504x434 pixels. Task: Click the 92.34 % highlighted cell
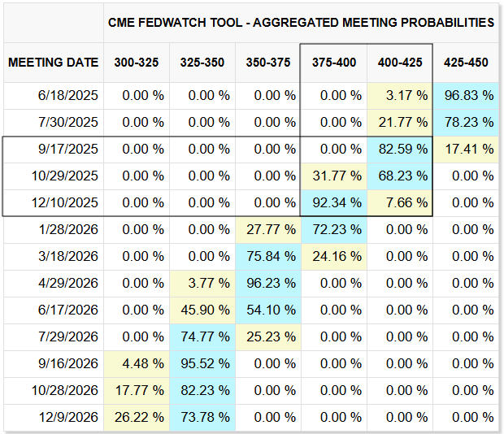click(x=334, y=203)
